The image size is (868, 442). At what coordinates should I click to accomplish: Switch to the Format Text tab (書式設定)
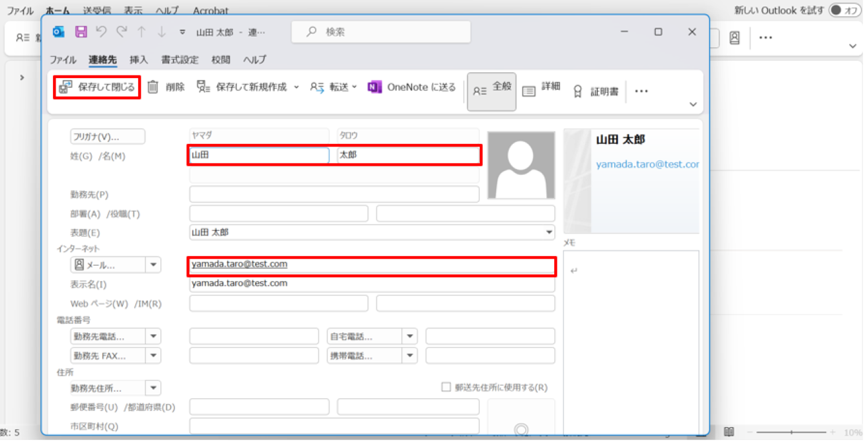tap(180, 59)
